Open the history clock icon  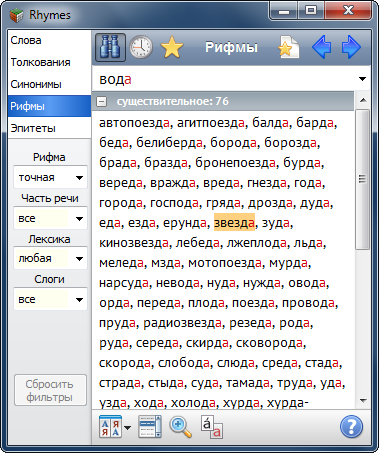[x=141, y=47]
